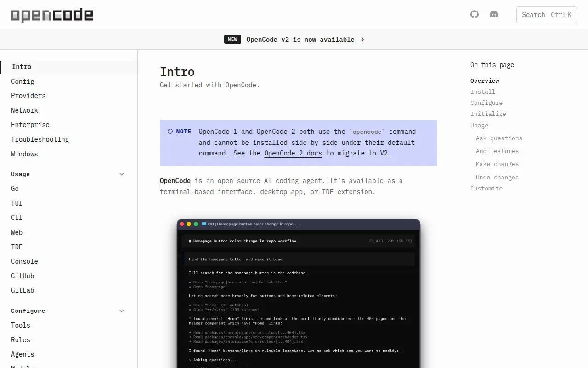This screenshot has width=588, height=368.
Task: Open the Config sidebar page
Action: [x=23, y=81]
